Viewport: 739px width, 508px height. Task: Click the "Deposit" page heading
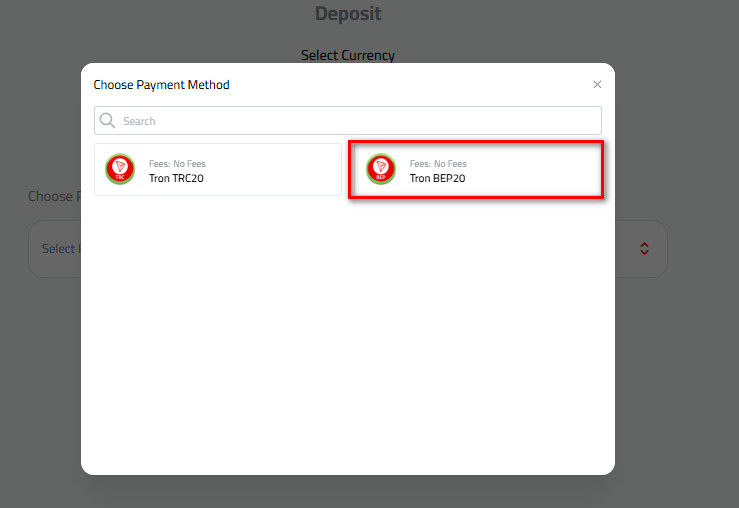348,14
